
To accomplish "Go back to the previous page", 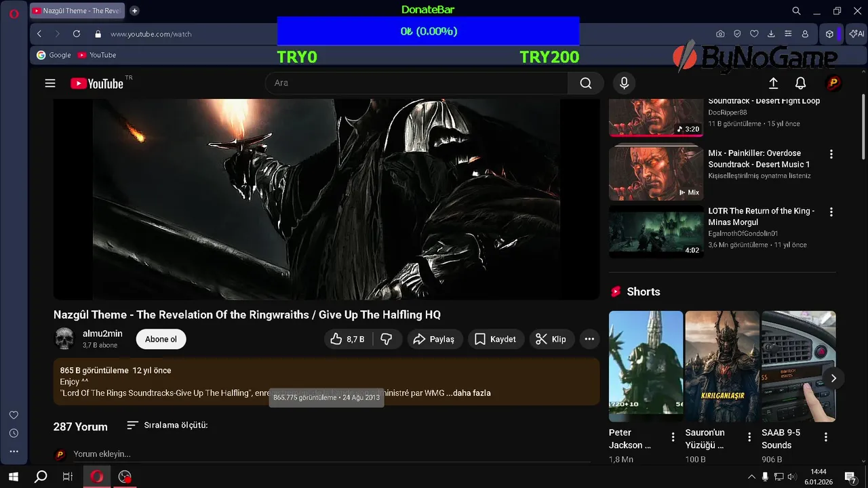I will tap(39, 34).
